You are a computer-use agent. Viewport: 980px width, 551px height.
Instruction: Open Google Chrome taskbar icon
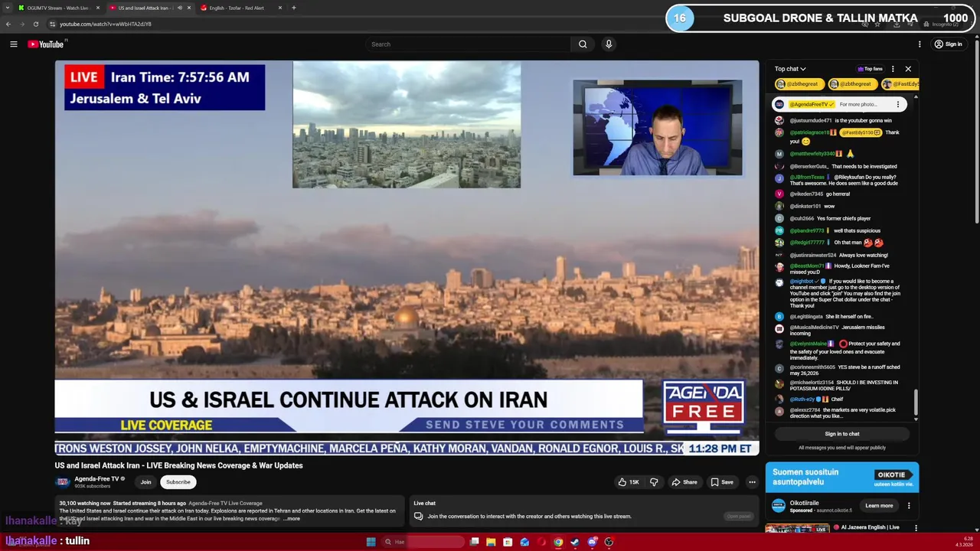[558, 542]
